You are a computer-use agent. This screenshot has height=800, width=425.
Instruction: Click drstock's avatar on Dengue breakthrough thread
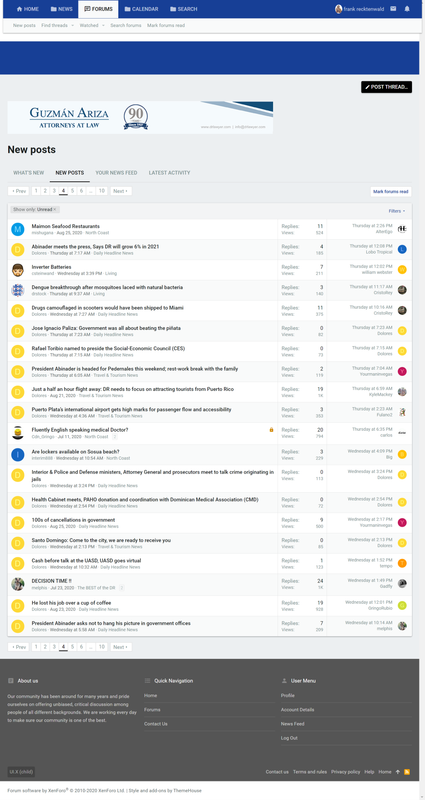[18, 291]
